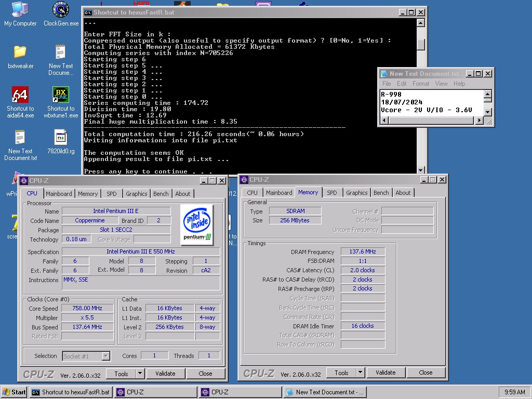Click Validate in right CPU-Z window
The image size is (532, 399).
click(385, 373)
